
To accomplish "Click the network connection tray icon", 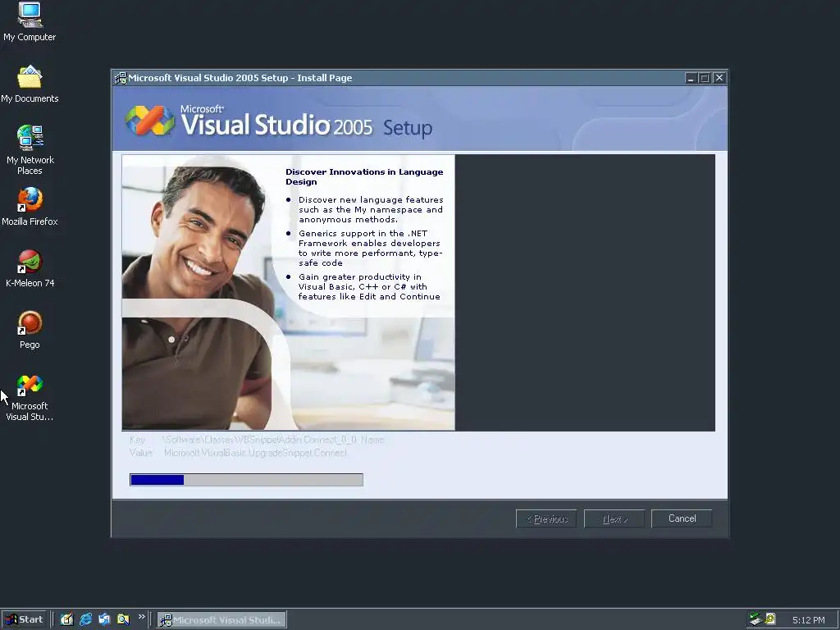I will coord(756,619).
